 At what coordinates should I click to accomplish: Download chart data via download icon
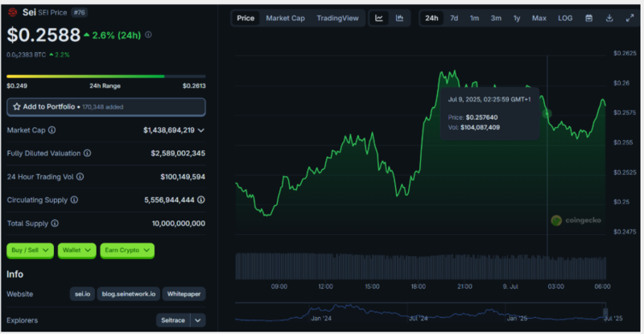pos(609,18)
